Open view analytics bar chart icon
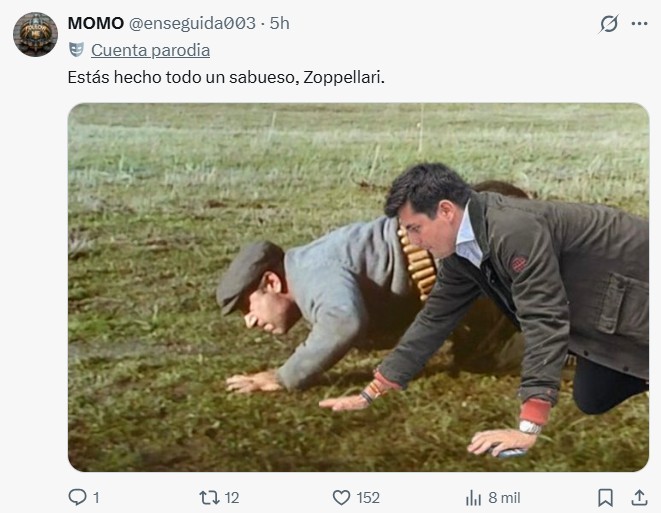This screenshot has height=513, width=661. [x=473, y=498]
